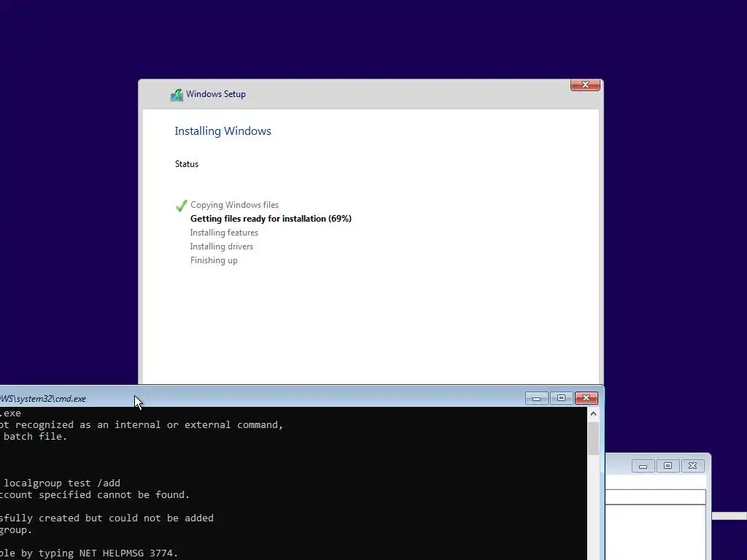This screenshot has height=560, width=747.
Task: Click the green checkmark beside Copying Windows files
Action: tap(181, 206)
